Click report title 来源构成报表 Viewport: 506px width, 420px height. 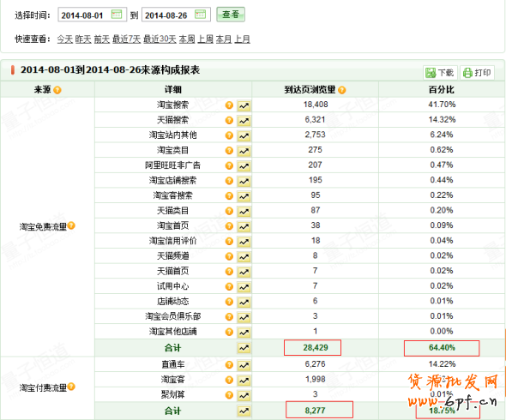[170, 69]
